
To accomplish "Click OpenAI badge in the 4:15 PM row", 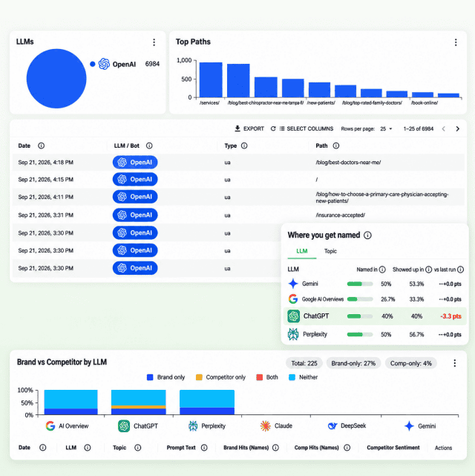I will coord(135,180).
